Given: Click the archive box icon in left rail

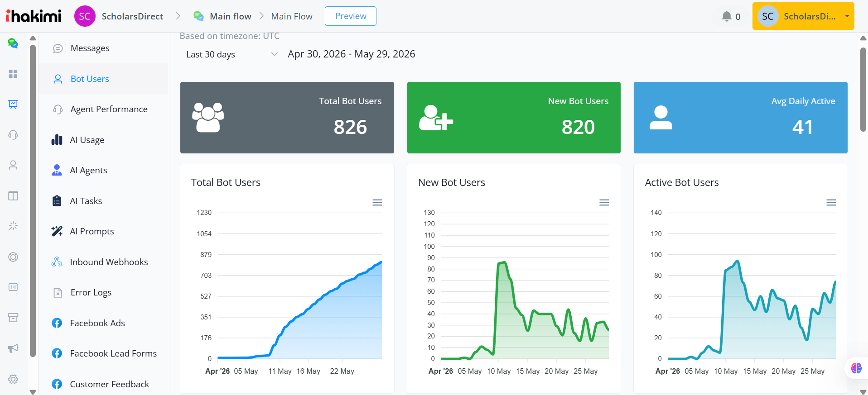Looking at the screenshot, I should 13,318.
